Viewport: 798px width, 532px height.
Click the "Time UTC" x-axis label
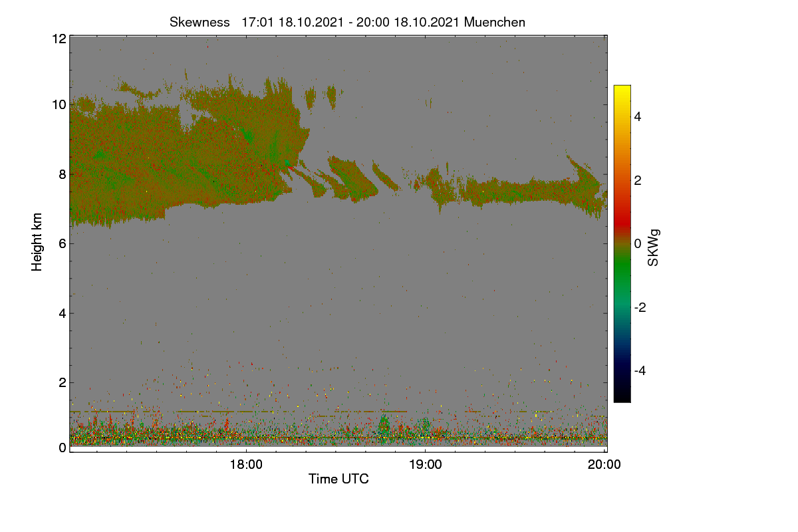click(338, 479)
